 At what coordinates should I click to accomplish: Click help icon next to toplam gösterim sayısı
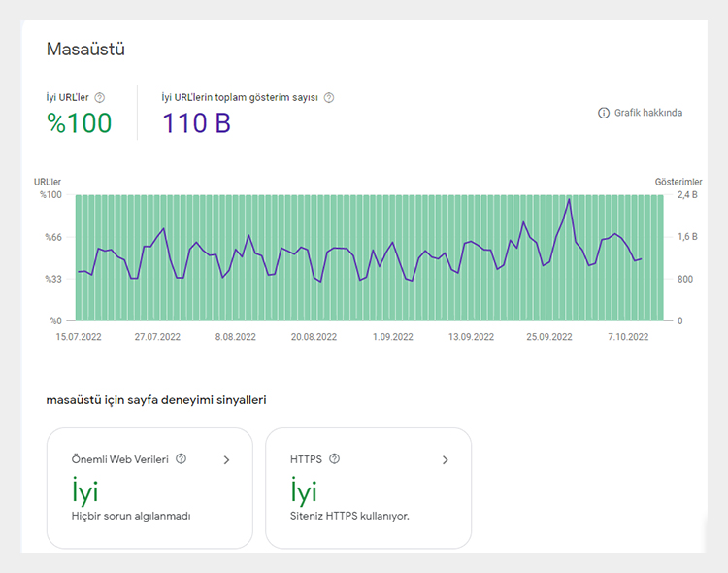329,97
